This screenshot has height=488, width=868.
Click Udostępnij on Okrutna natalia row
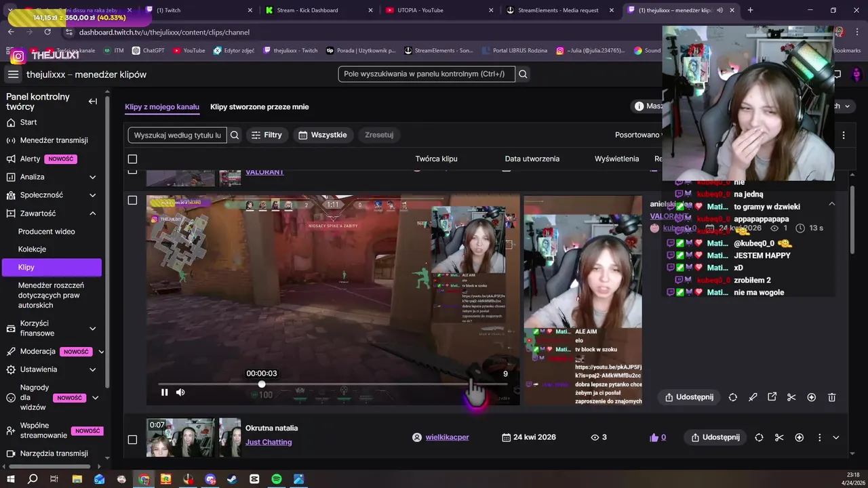(x=715, y=437)
